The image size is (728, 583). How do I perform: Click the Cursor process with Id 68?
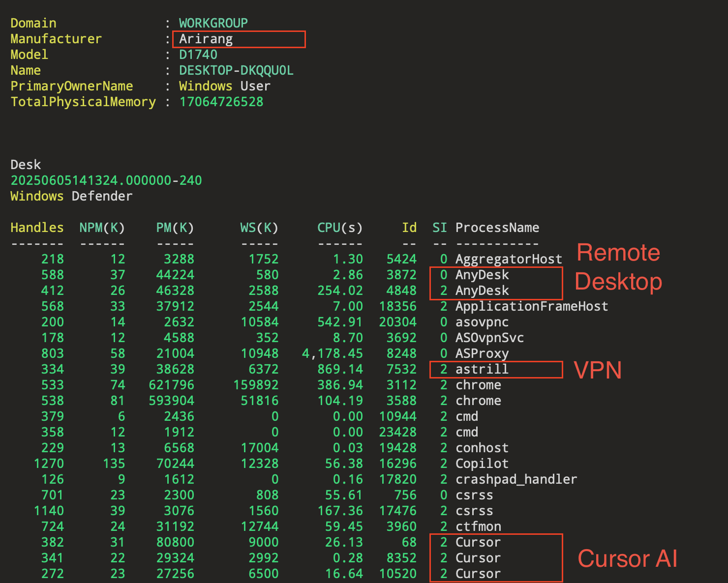point(478,542)
